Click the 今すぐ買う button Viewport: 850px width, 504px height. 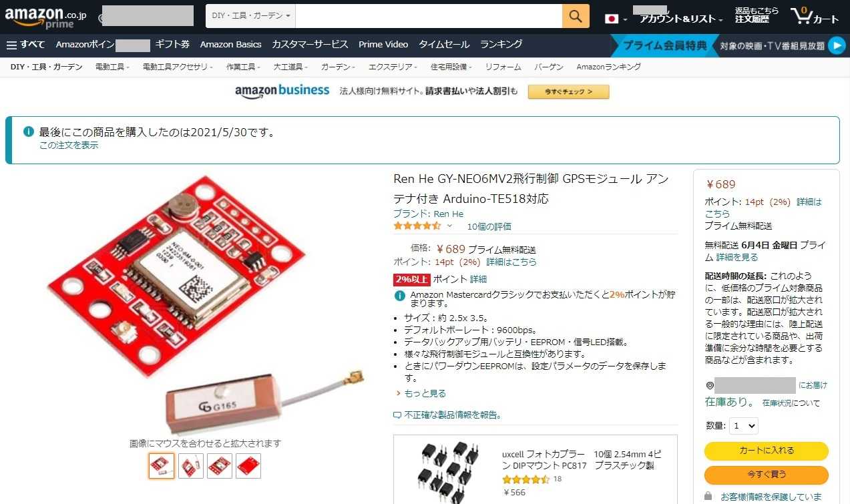pos(767,475)
